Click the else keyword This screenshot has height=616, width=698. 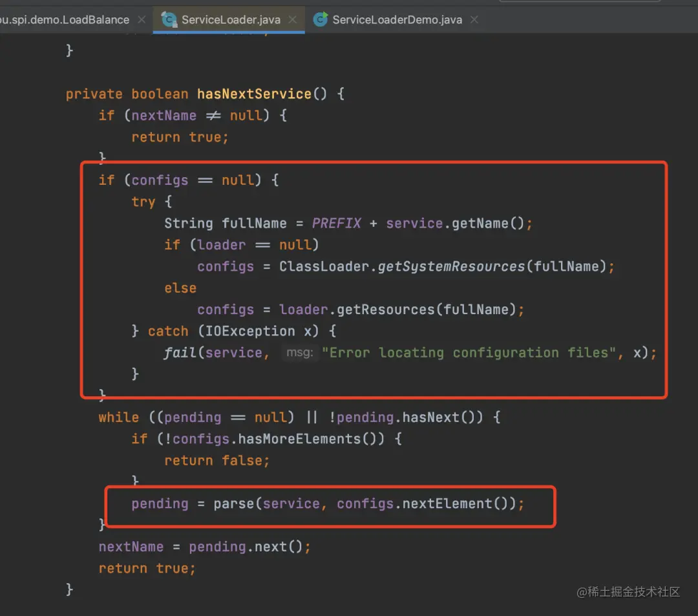180,288
